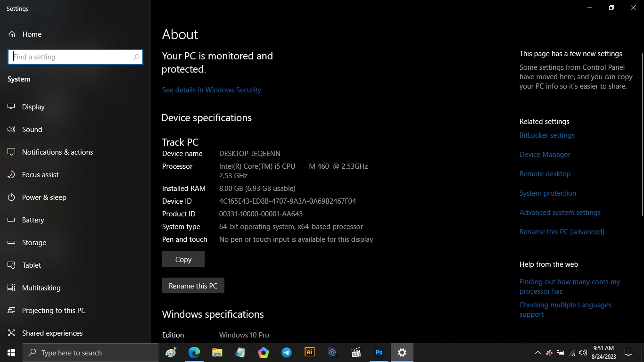Click Rename this PC (advanced) link
The image size is (644, 362).
click(x=562, y=232)
